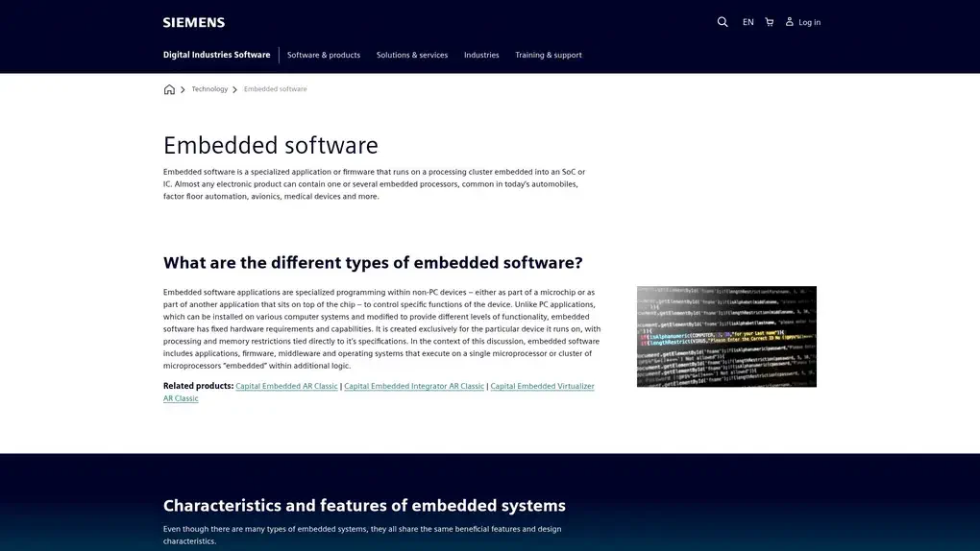Click the 'What are the different types' heading

[373, 263]
